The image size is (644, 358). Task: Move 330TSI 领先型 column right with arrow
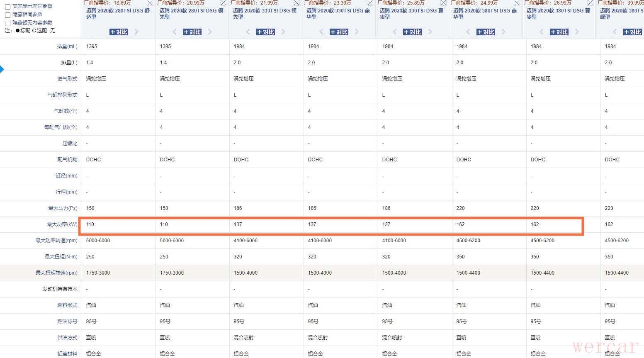click(x=283, y=32)
